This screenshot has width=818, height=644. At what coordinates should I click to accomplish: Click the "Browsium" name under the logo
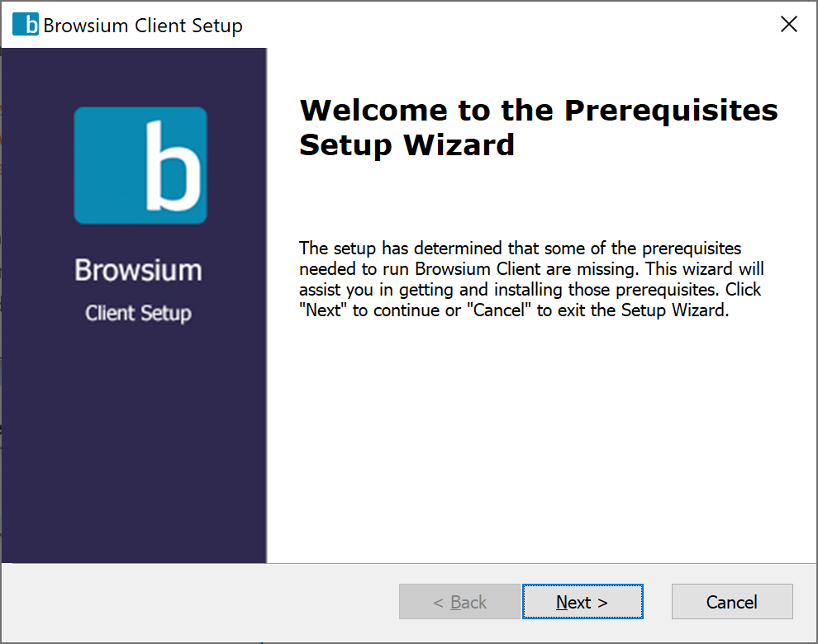138,270
